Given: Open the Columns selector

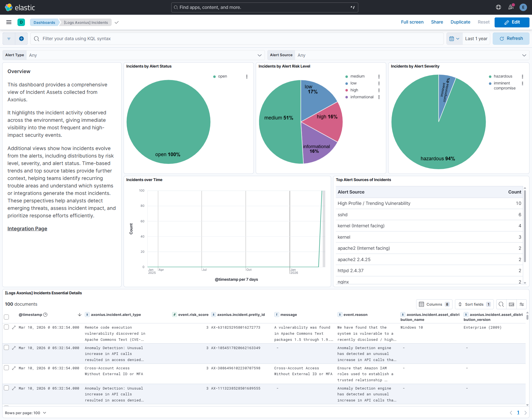Looking at the screenshot, I should click(x=434, y=304).
